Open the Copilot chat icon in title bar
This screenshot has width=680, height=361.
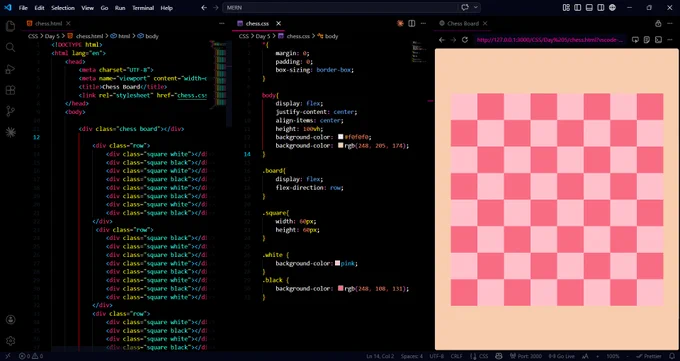[465, 7]
